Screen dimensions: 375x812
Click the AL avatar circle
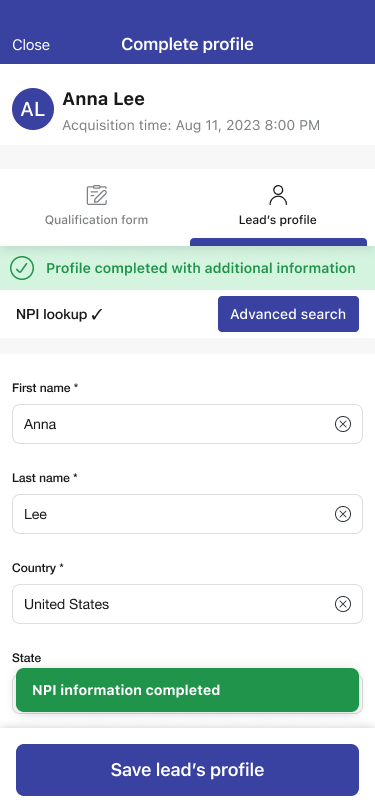tap(33, 109)
